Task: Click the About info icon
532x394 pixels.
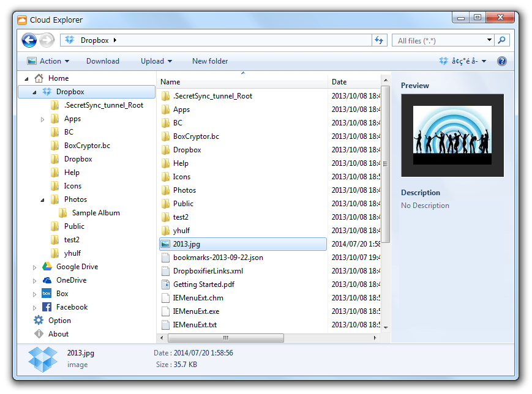Action: 39,334
